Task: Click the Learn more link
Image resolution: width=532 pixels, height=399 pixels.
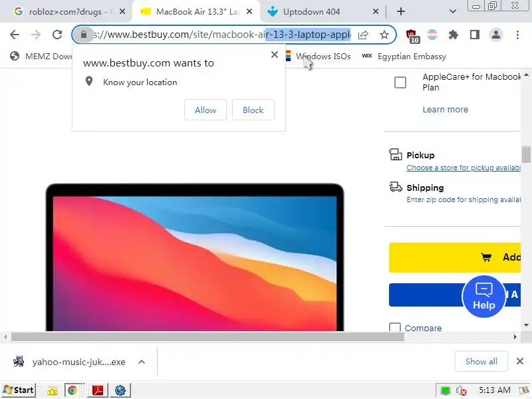Action: 445,109
